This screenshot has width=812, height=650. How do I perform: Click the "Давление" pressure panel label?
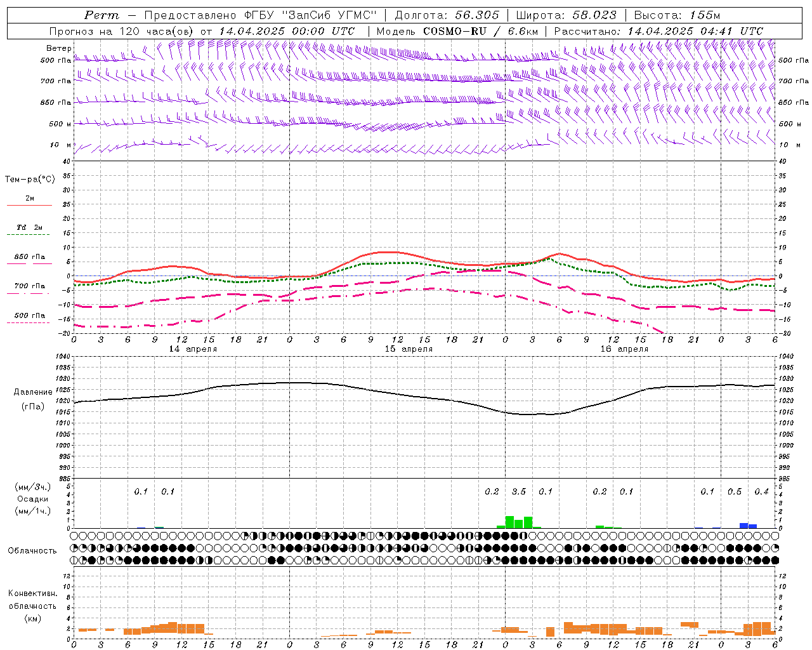click(x=32, y=392)
